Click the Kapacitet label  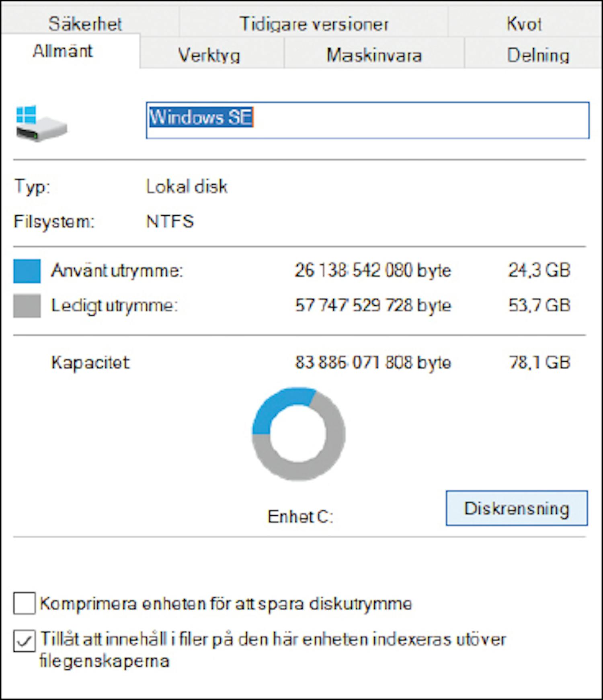[90, 362]
